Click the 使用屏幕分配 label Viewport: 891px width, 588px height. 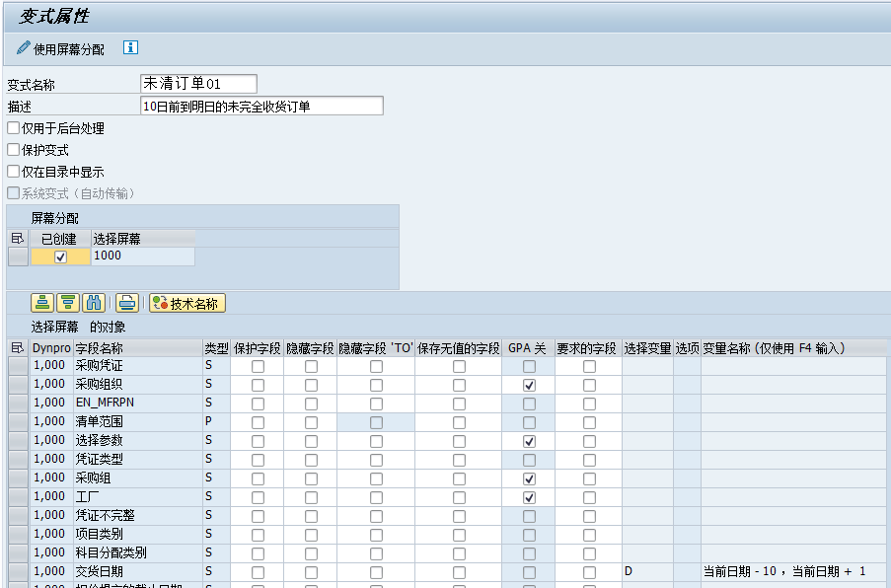69,49
